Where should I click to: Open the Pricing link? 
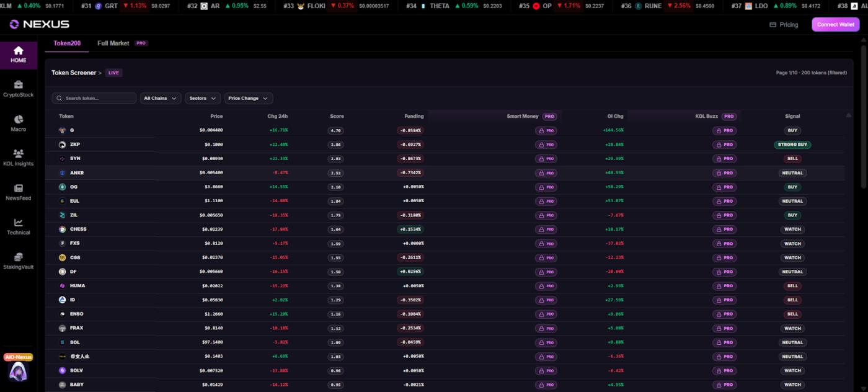(784, 25)
